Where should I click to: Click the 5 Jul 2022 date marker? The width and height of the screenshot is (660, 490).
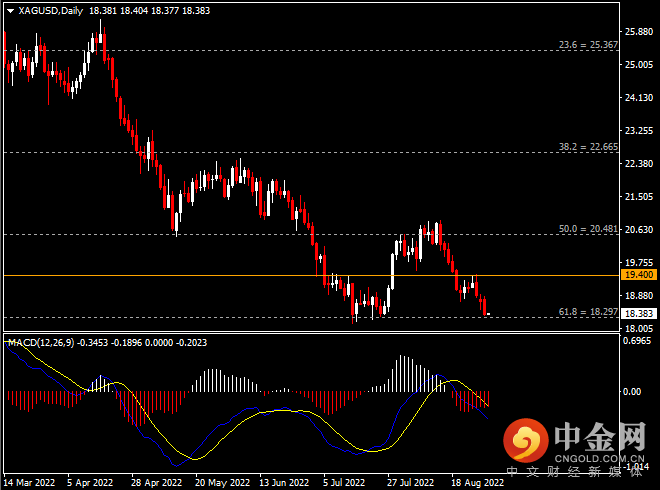344,482
